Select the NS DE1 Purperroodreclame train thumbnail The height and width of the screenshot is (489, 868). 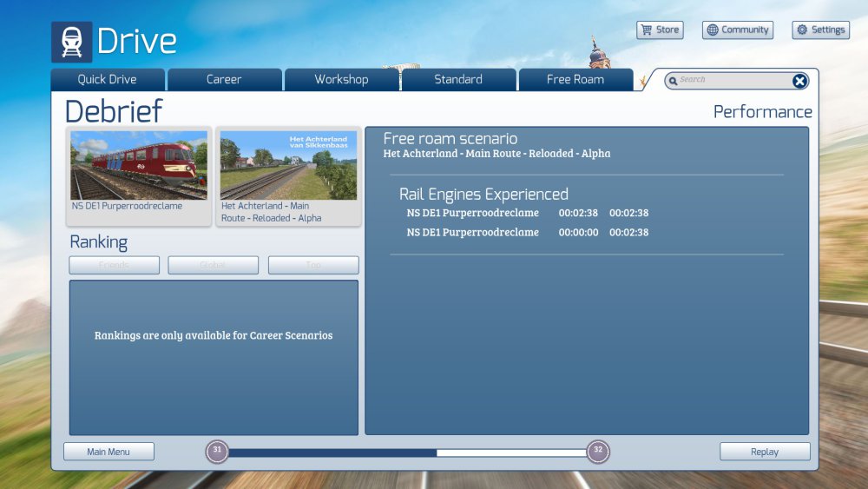(139, 165)
